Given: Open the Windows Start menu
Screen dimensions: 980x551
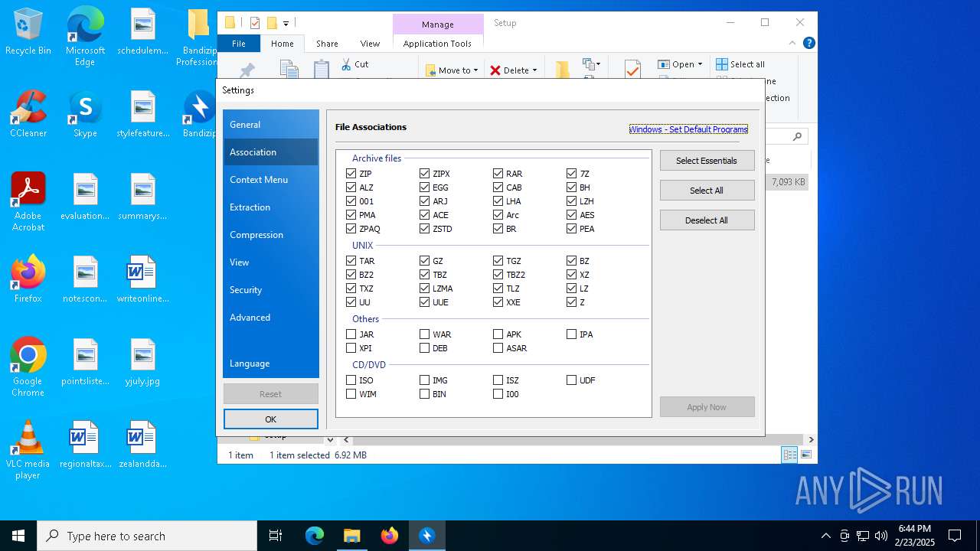Looking at the screenshot, I should [x=18, y=536].
